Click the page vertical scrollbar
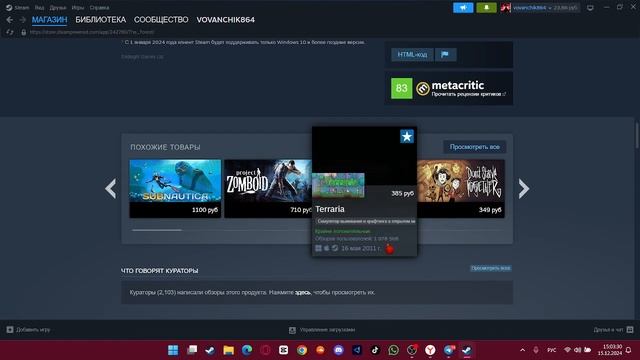The height and width of the screenshot is (360, 640). click(636, 136)
